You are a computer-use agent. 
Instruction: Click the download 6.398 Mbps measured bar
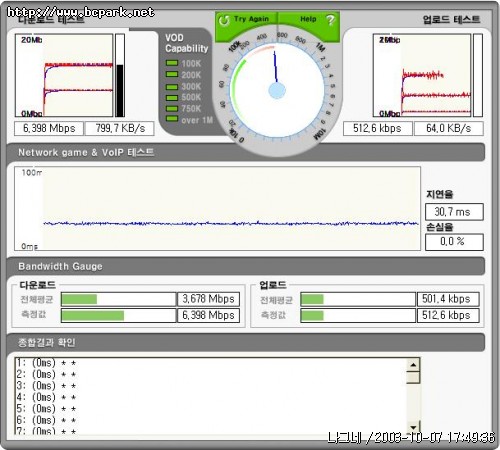tap(119, 315)
